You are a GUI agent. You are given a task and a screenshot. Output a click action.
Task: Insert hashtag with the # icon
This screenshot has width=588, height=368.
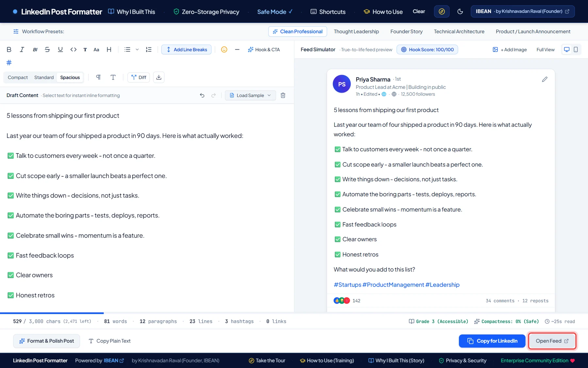(9, 62)
